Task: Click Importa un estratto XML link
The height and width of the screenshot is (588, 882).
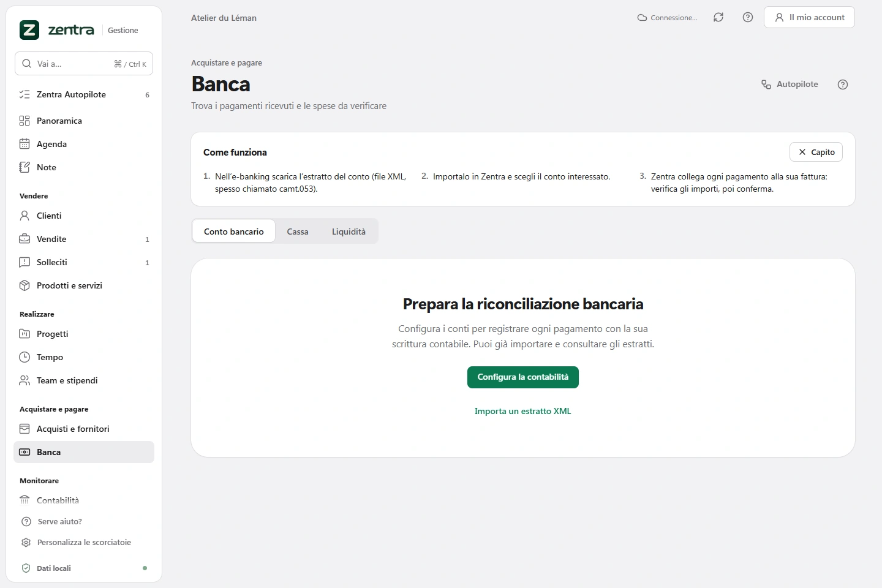Action: pyautogui.click(x=523, y=411)
